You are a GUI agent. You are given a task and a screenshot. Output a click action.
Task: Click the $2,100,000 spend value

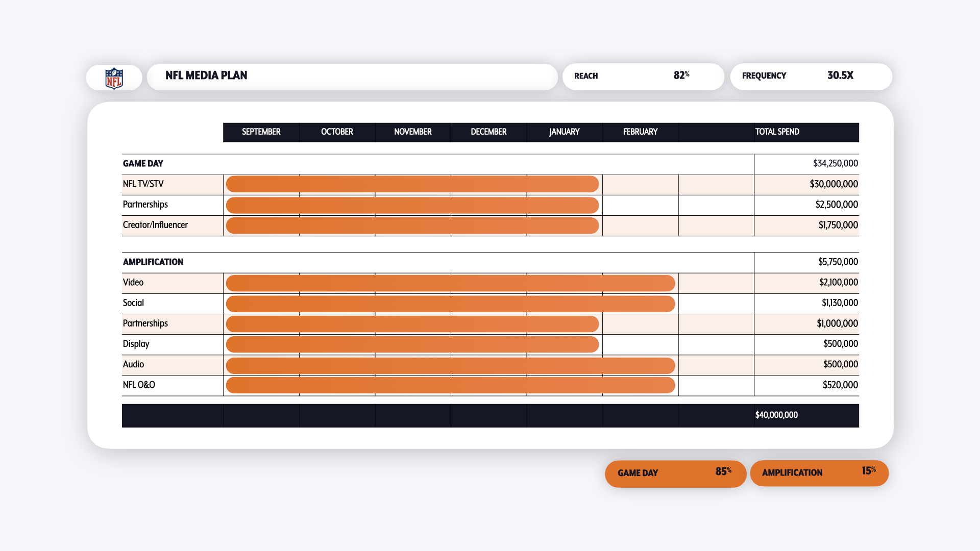[x=839, y=283]
